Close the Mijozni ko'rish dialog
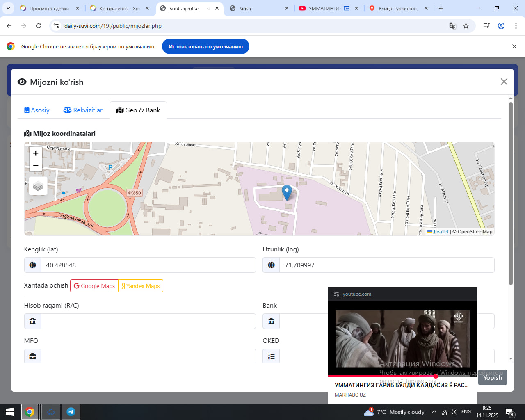The height and width of the screenshot is (420, 525). click(x=504, y=82)
